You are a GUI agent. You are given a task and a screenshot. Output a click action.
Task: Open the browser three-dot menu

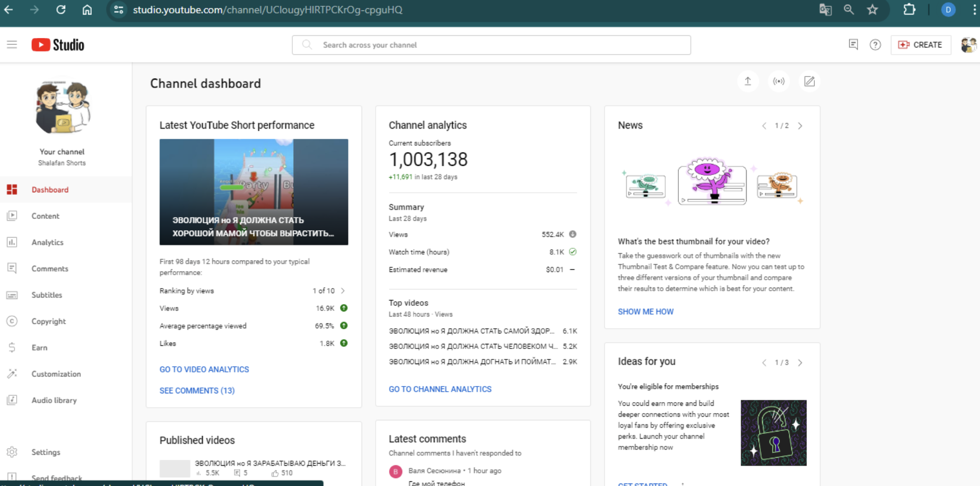(973, 9)
